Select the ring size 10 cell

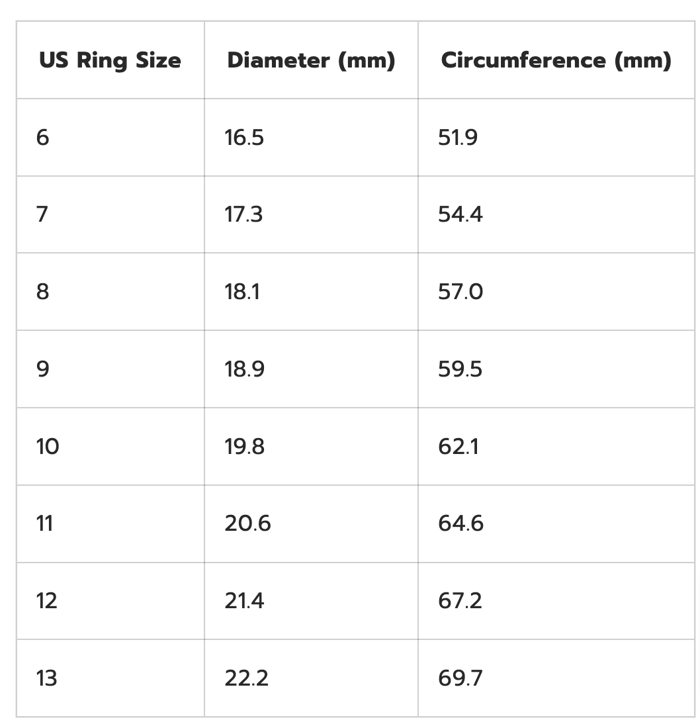point(48,447)
